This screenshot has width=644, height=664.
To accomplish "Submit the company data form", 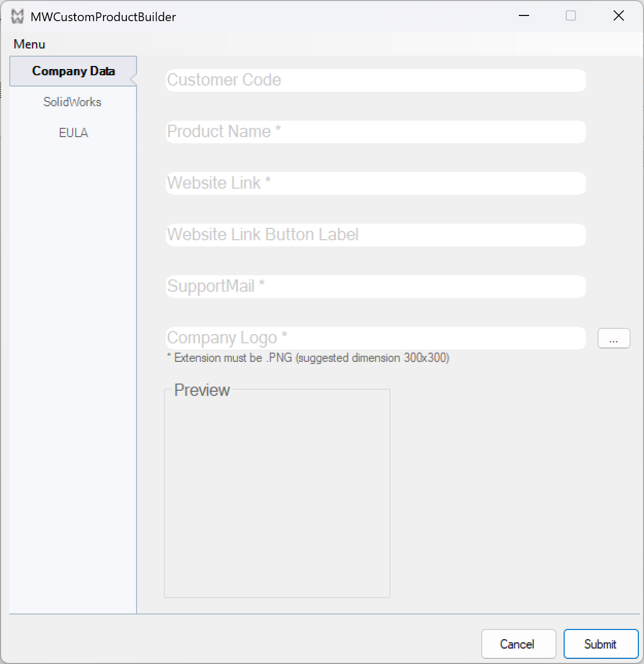I will click(x=601, y=644).
